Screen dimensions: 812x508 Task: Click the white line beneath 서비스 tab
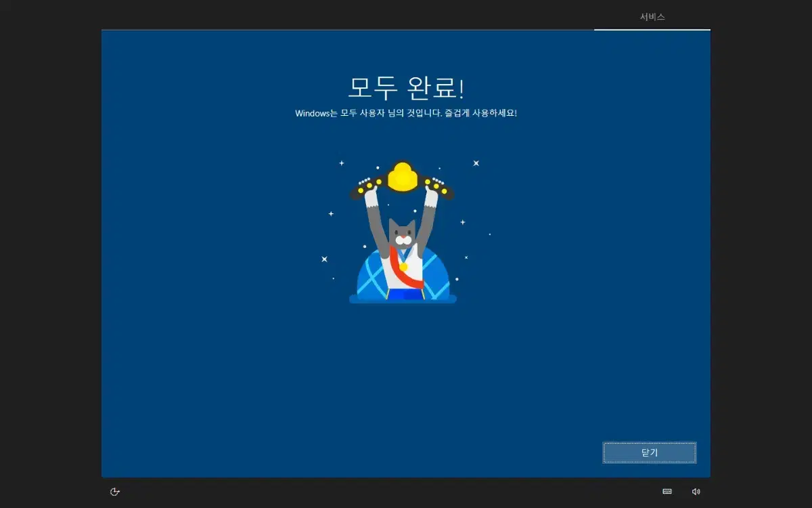(x=652, y=30)
